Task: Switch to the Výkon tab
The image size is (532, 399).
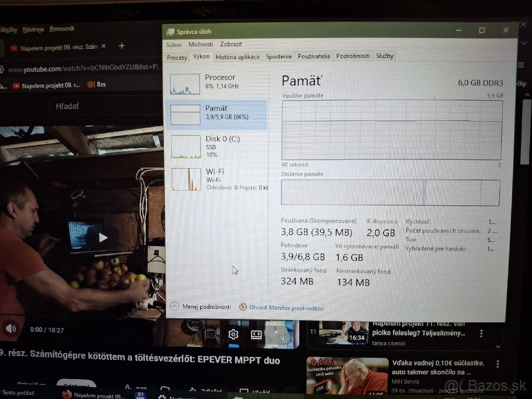Action: (201, 56)
